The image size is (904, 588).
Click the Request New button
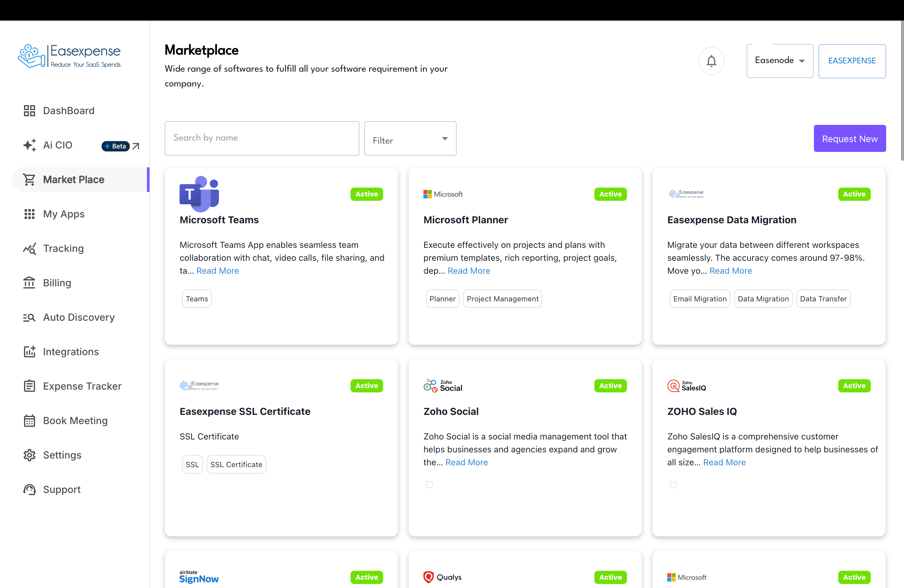coord(850,139)
